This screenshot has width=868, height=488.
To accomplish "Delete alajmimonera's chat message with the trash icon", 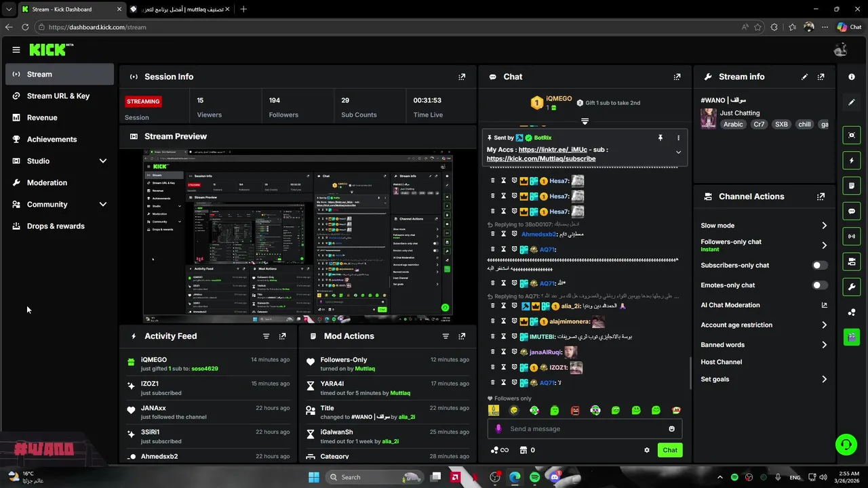I will tap(493, 323).
